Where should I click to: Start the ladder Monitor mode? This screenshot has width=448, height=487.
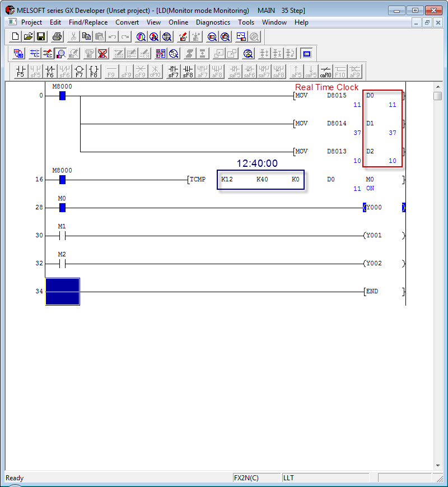(60, 53)
